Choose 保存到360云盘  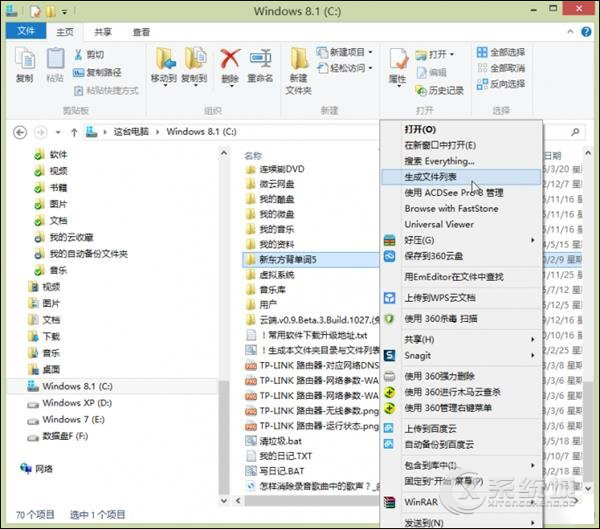click(x=461, y=256)
